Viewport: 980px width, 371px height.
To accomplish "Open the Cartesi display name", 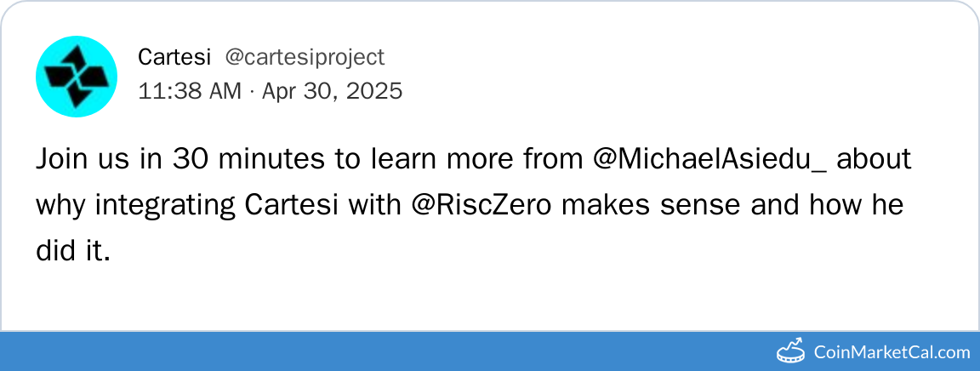I will click(174, 58).
